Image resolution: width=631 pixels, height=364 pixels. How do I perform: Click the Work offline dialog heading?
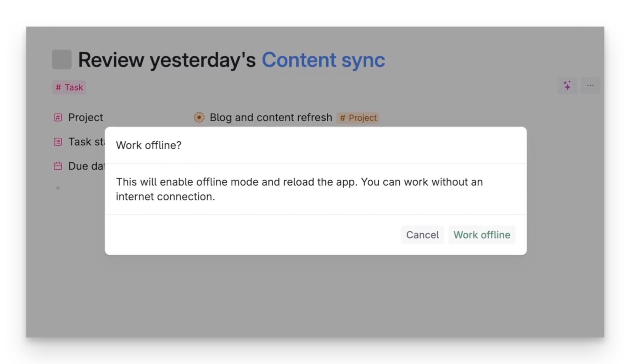(149, 145)
